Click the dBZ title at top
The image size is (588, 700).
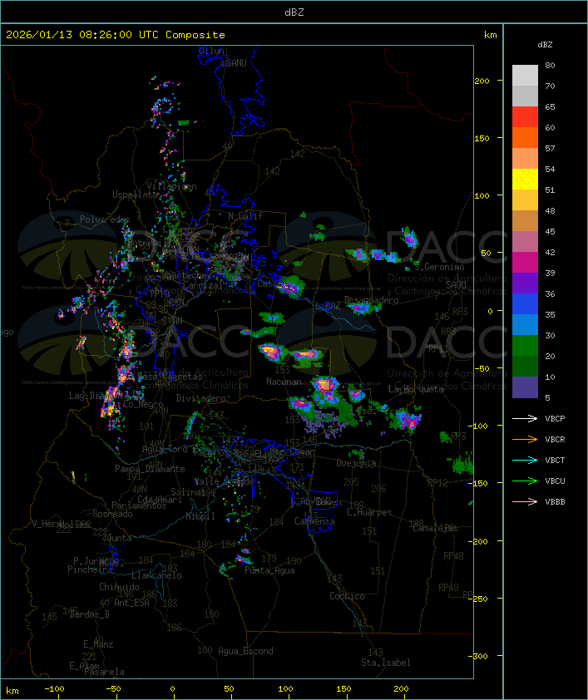(294, 12)
